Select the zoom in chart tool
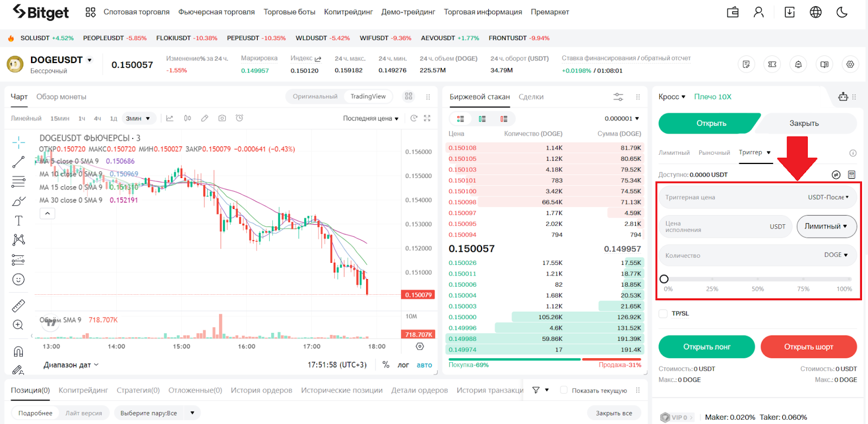This screenshot has width=868, height=424. tap(18, 325)
